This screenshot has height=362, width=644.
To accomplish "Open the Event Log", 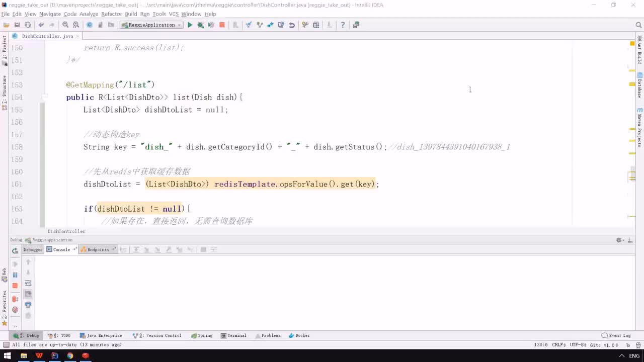I will tap(616, 335).
